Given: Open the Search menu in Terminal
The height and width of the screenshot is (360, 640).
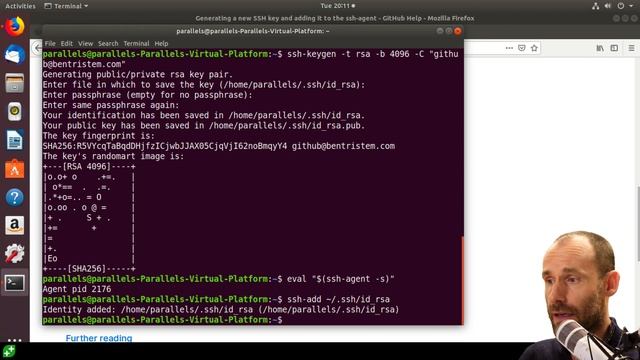Looking at the screenshot, I should 108,43.
